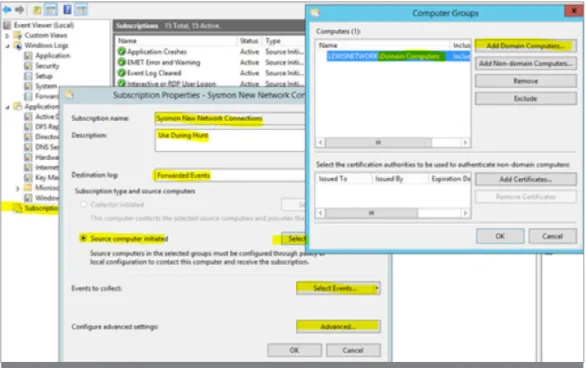Image resolution: width=586 pixels, height=368 pixels.
Task: Select the Source computer initiated radio button
Action: click(x=83, y=238)
